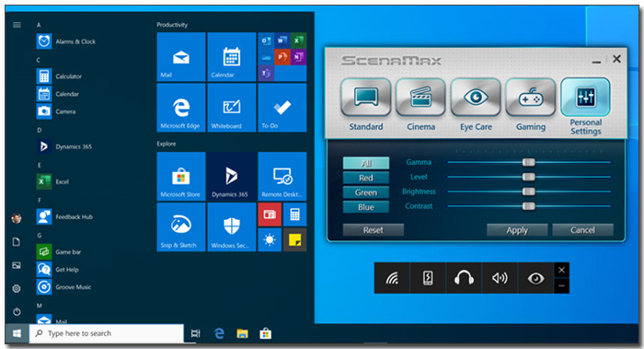The width and height of the screenshot is (644, 349).
Task: Click the letter D header in app list
Action: [39, 130]
